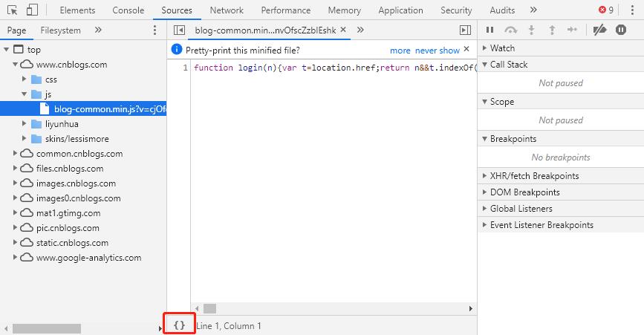The width and height of the screenshot is (644, 335).
Task: Toggle pause on exceptions icon
Action: tap(621, 30)
